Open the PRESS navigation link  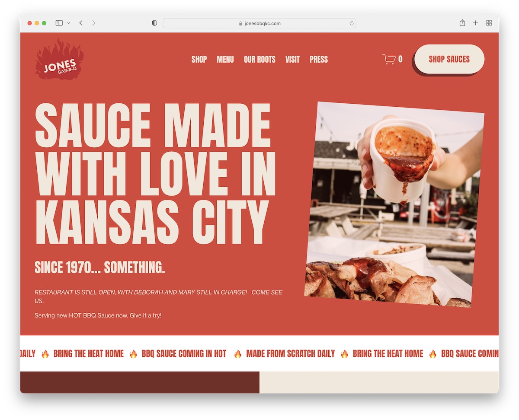[x=319, y=59]
